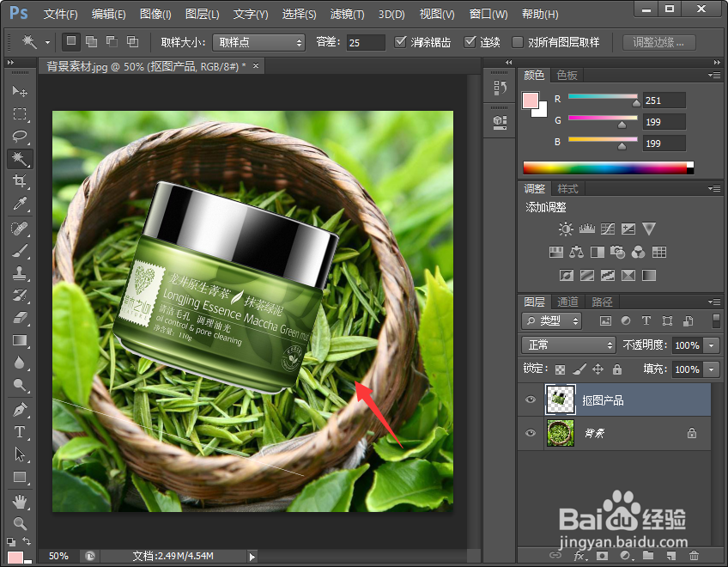Hide the 抠图产品 layer
The width and height of the screenshot is (728, 567).
click(x=531, y=399)
